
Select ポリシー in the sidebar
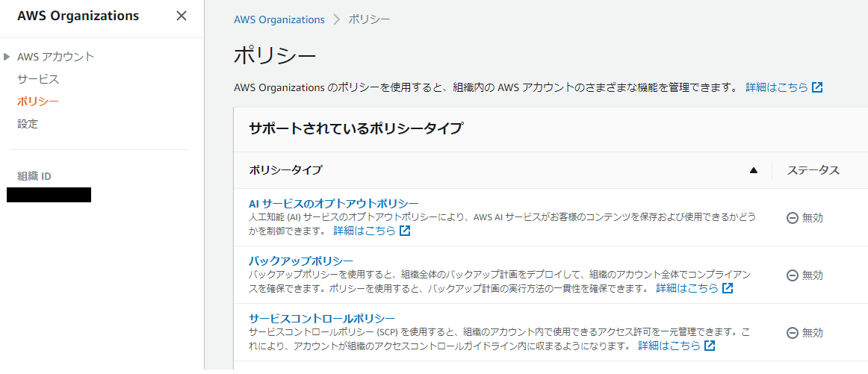38,102
